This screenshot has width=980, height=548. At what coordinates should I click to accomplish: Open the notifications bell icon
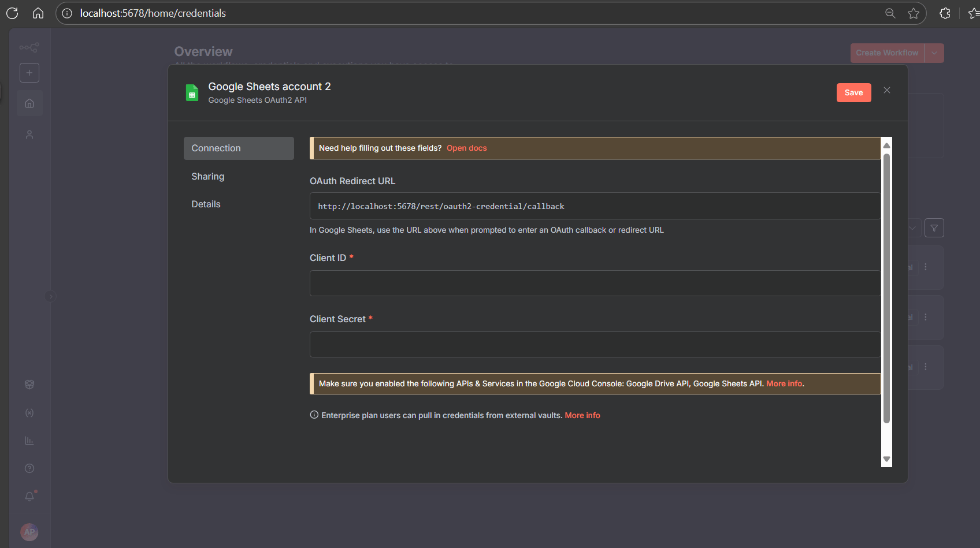pyautogui.click(x=29, y=496)
